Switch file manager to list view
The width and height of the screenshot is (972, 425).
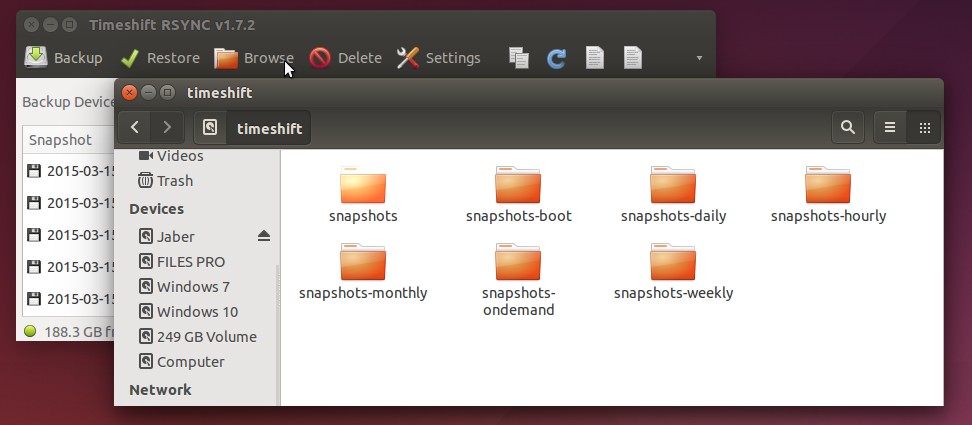coord(890,128)
